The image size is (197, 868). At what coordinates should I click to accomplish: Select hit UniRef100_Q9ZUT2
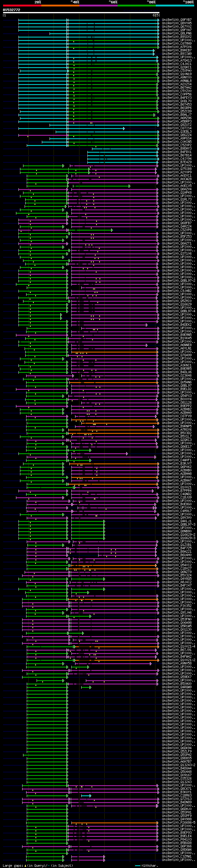177,125
